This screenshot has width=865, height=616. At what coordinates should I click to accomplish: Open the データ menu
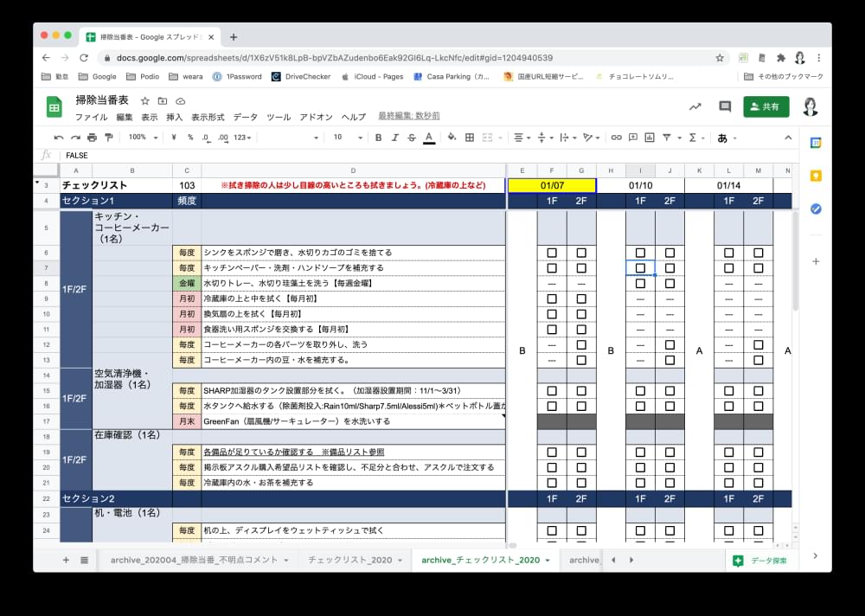tap(245, 117)
